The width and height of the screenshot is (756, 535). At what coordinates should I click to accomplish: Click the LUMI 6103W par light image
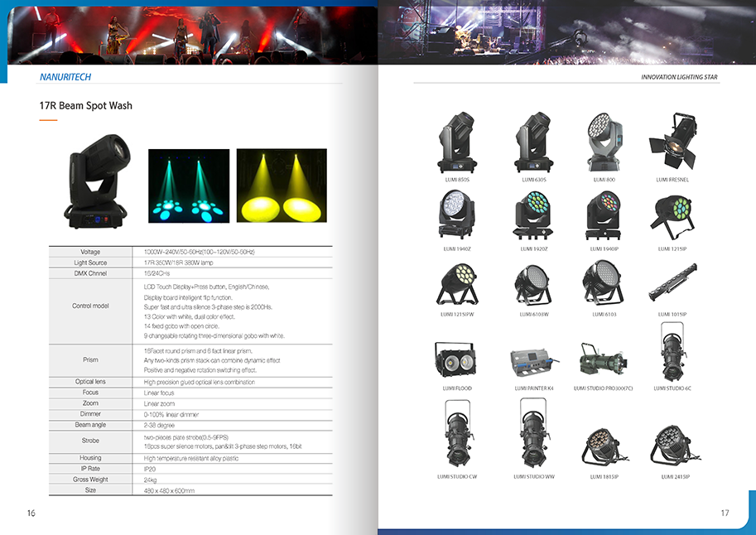tap(532, 284)
